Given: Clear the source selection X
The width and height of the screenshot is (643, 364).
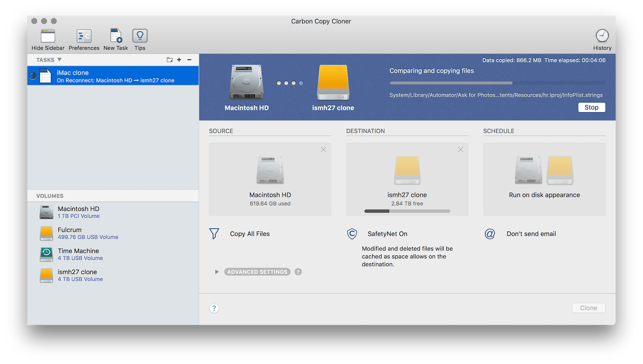Looking at the screenshot, I should [323, 150].
